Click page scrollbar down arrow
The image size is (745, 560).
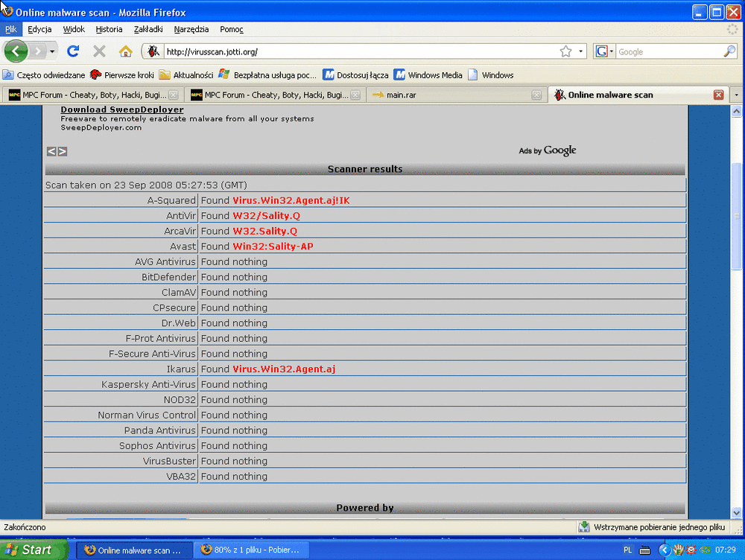[737, 512]
